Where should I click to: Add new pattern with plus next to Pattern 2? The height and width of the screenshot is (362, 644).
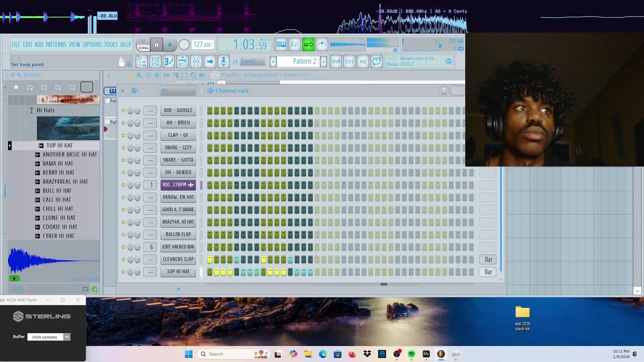(x=323, y=61)
